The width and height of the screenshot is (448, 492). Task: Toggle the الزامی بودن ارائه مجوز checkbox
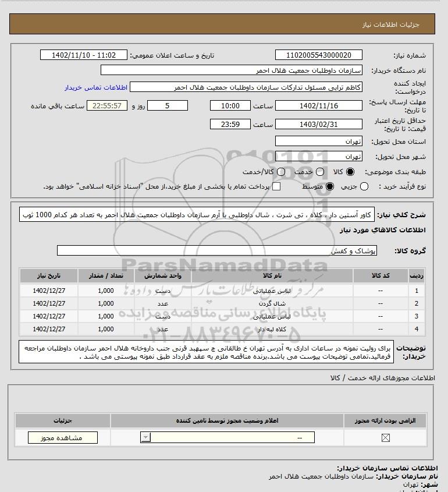(x=386, y=438)
